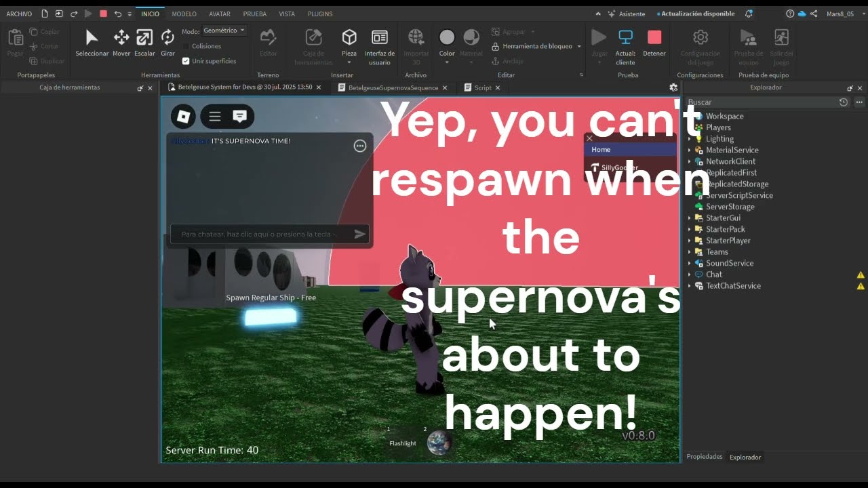
Task: Click the Chat warning triangle icon
Action: (x=861, y=274)
